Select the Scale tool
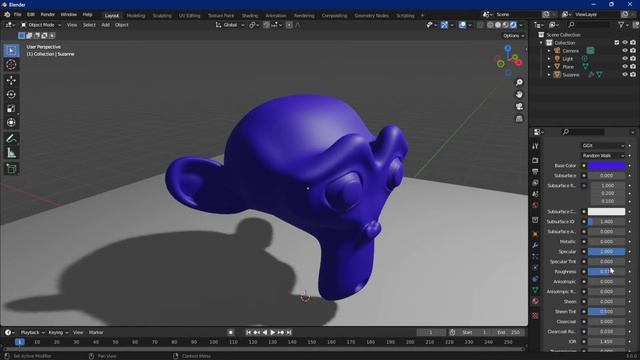 11,109
